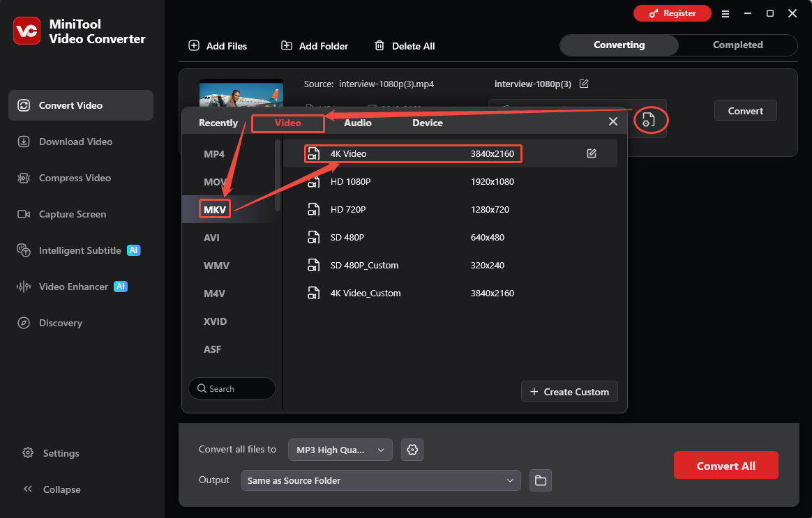812x518 pixels.
Task: Open the hamburger menu in title bar
Action: tap(725, 14)
